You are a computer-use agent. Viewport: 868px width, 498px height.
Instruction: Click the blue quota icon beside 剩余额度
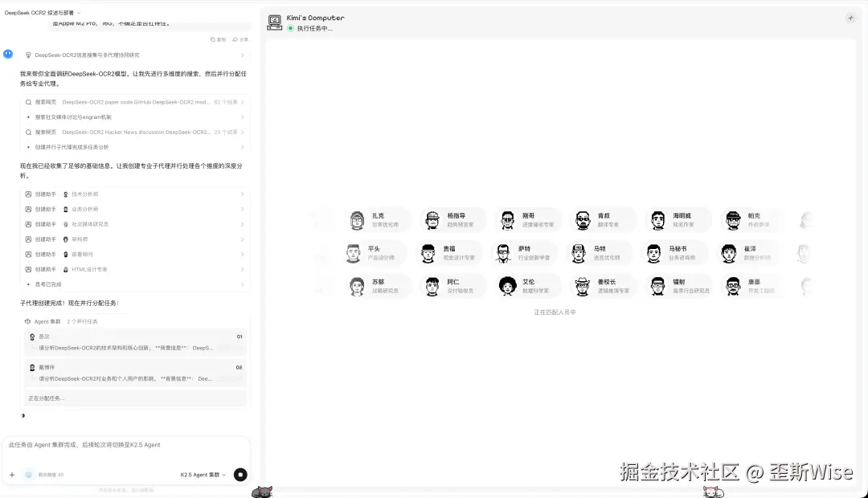pos(29,475)
